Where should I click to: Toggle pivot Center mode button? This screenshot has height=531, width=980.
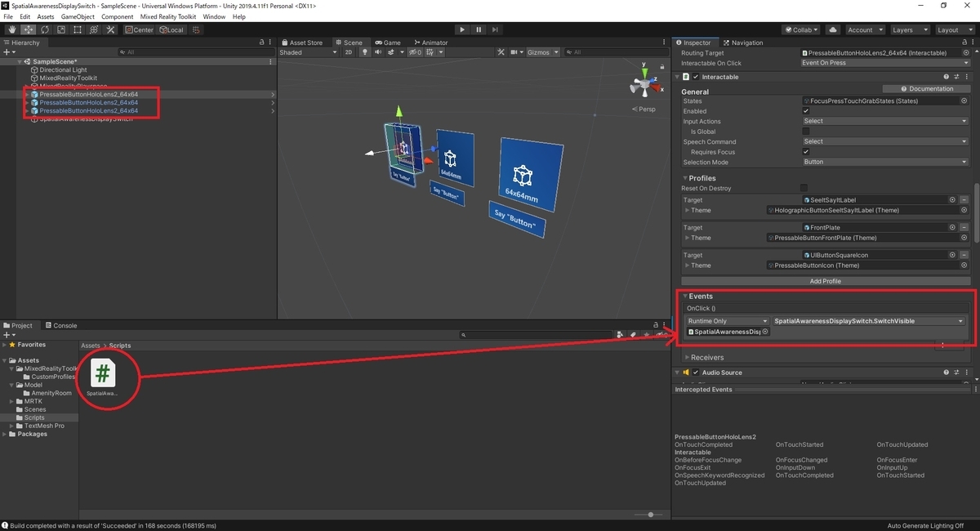tap(139, 29)
